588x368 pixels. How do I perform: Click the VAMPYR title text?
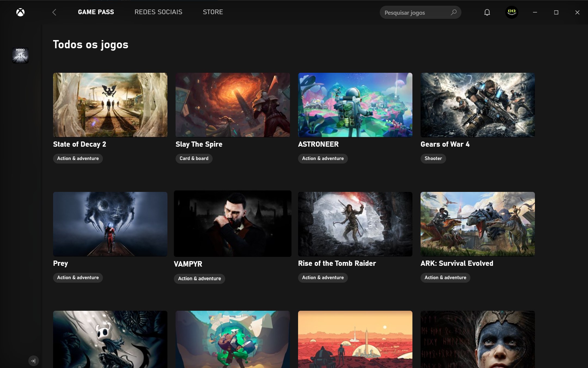click(x=188, y=264)
